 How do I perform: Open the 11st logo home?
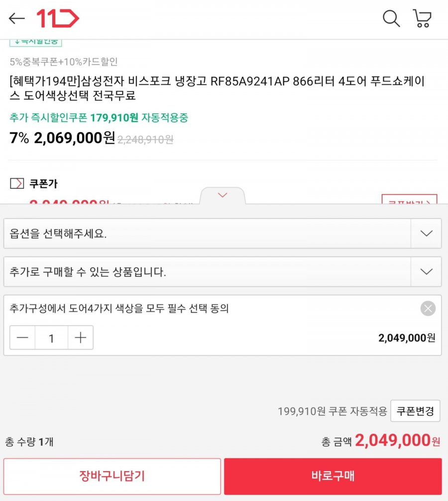(58, 18)
